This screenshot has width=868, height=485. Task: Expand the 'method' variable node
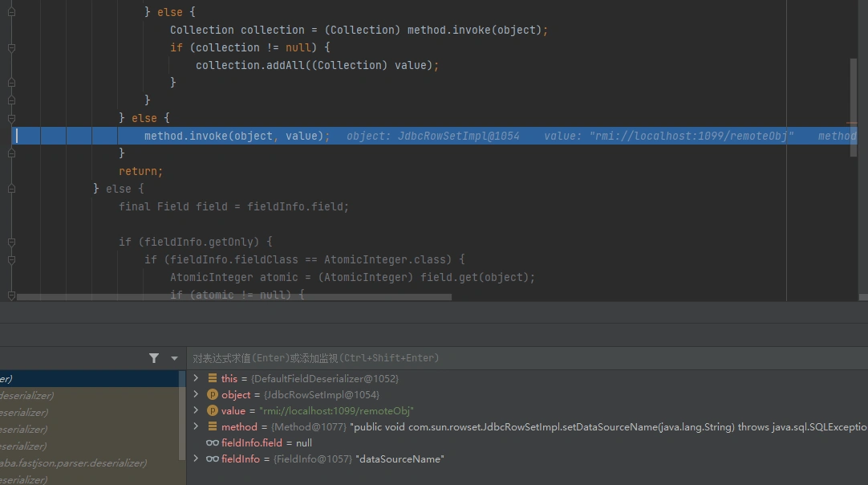click(196, 426)
